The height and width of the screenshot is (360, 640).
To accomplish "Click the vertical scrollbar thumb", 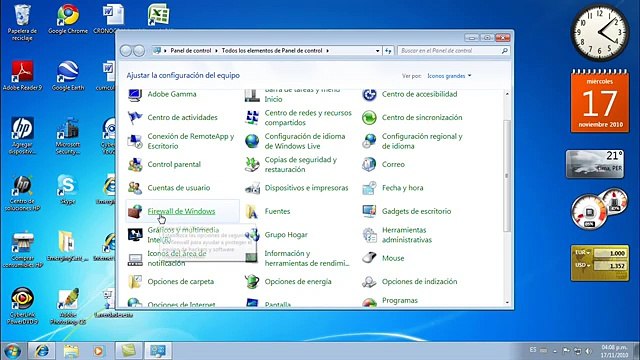I will (x=507, y=176).
